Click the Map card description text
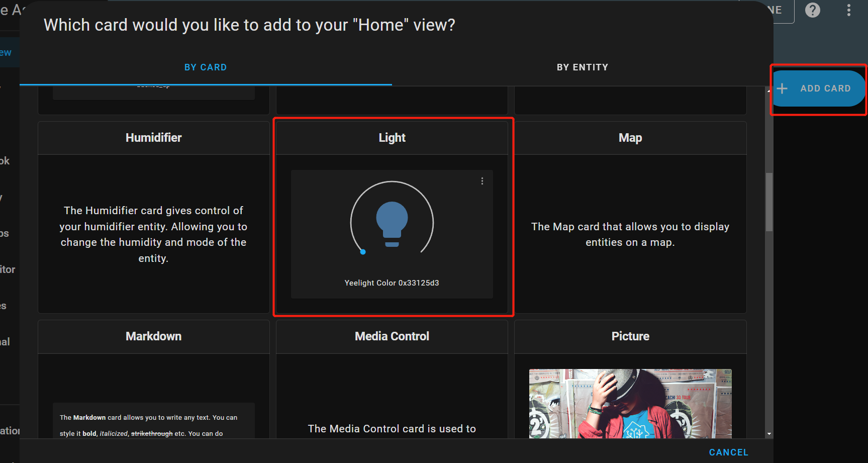Image resolution: width=868 pixels, height=463 pixels. (x=630, y=234)
